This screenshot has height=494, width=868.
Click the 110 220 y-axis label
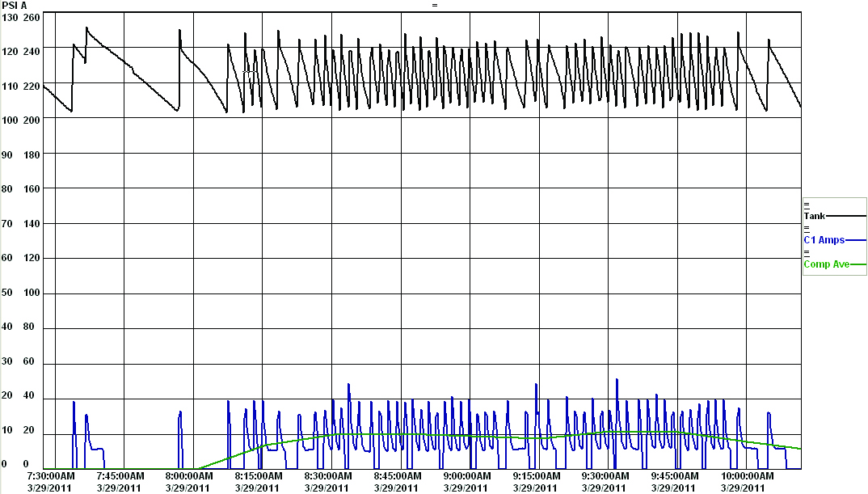pos(21,87)
